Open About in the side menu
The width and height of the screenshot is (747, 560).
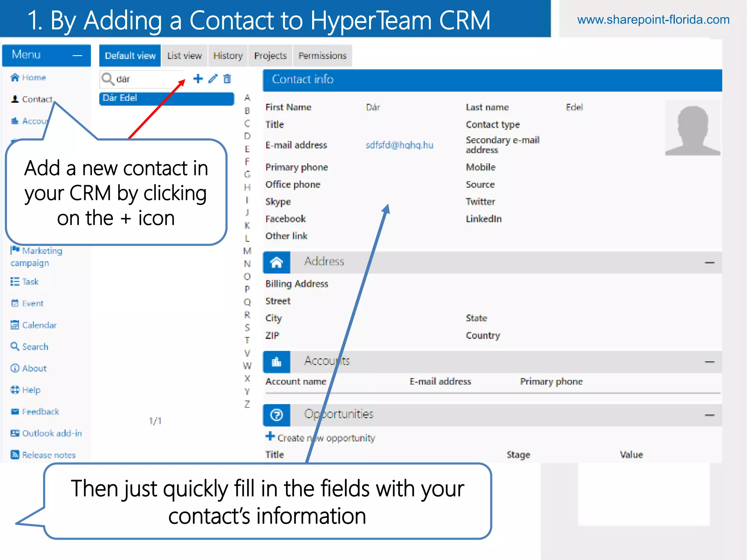click(28, 368)
